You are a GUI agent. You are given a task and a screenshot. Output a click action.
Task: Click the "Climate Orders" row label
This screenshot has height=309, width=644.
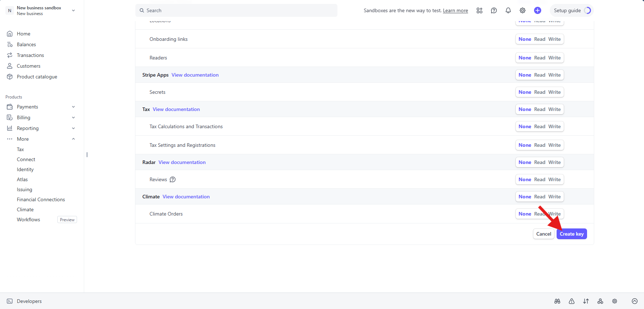pyautogui.click(x=166, y=214)
